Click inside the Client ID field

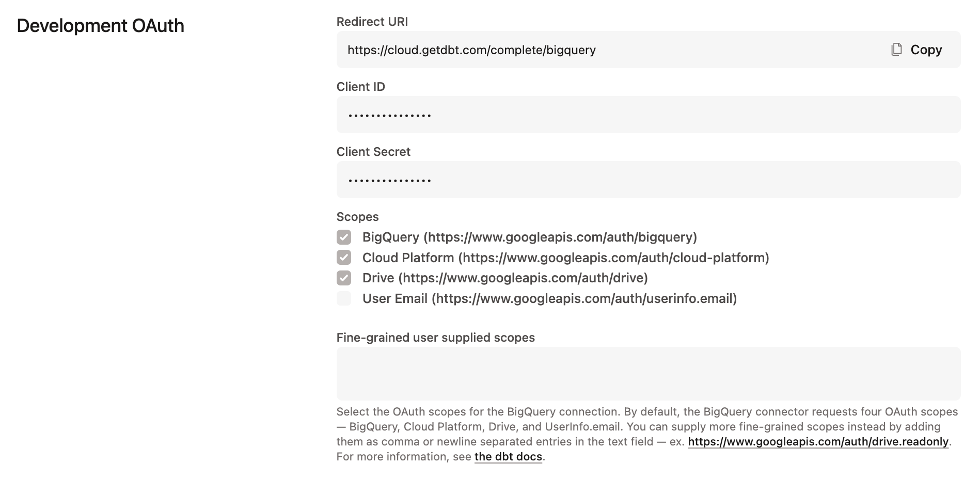coord(568,114)
